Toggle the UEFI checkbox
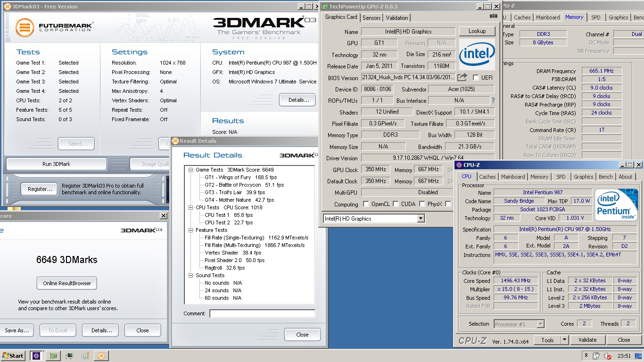 (x=476, y=77)
